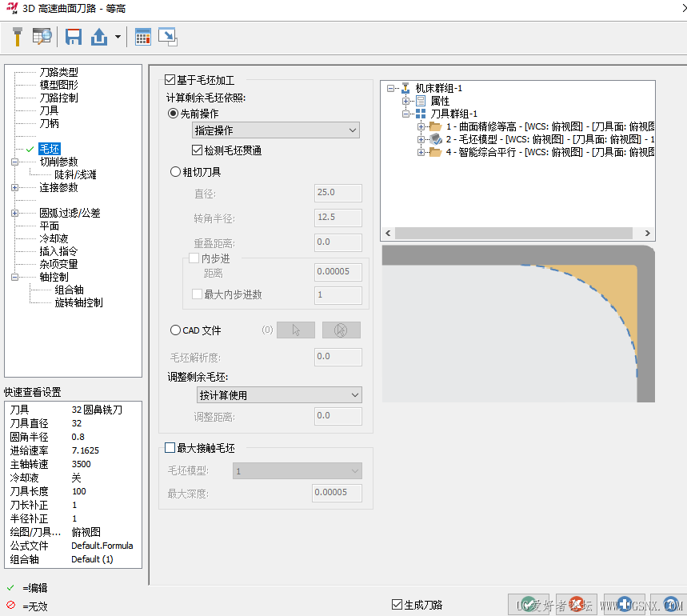Click the 调整距离 input field
The image size is (687, 616).
point(338,416)
